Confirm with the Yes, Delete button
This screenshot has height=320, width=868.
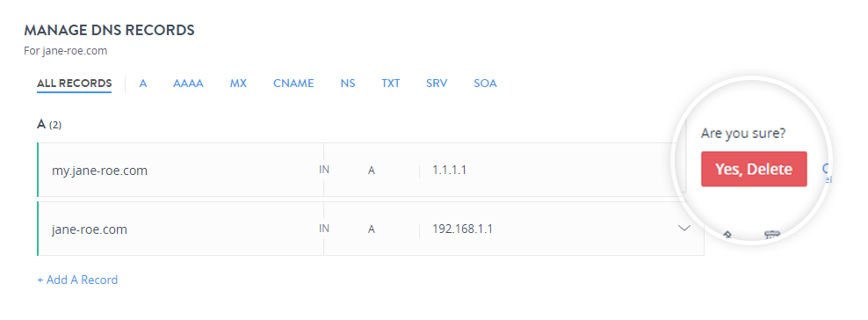754,169
